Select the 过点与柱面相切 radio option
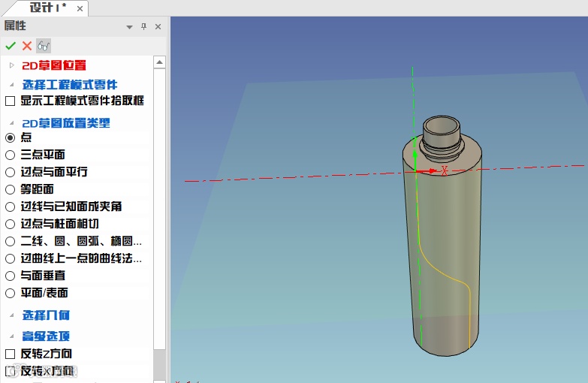 click(x=10, y=224)
